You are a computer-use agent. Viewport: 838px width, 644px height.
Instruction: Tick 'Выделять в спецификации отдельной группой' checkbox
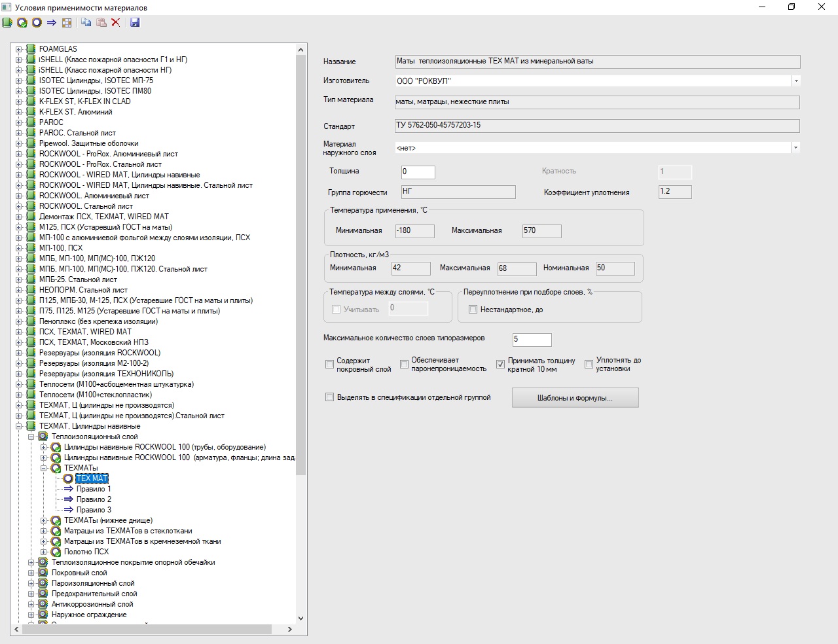tap(330, 397)
